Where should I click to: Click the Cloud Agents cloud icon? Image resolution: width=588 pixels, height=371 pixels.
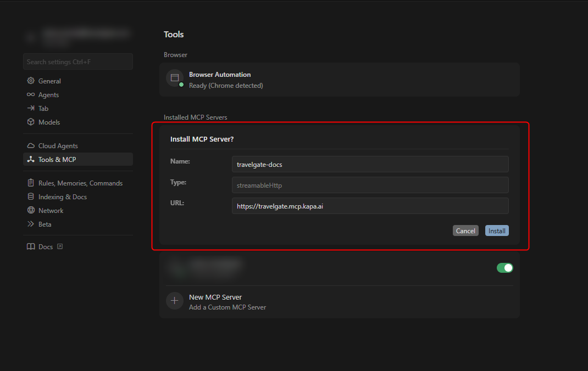click(x=31, y=146)
